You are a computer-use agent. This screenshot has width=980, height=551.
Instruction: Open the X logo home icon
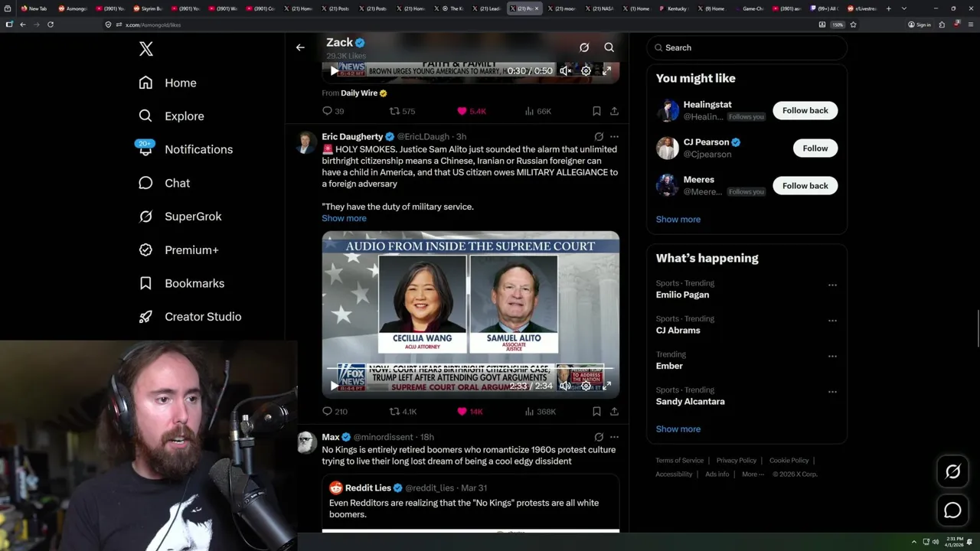[146, 49]
